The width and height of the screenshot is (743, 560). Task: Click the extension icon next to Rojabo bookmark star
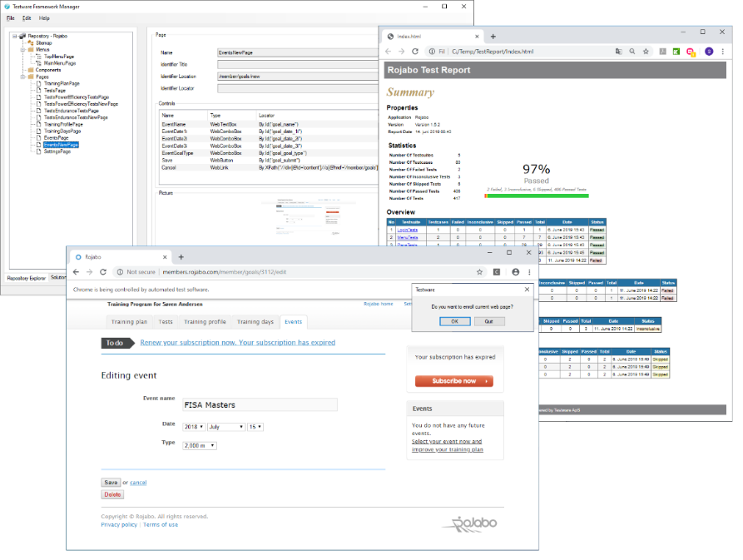[x=497, y=272]
